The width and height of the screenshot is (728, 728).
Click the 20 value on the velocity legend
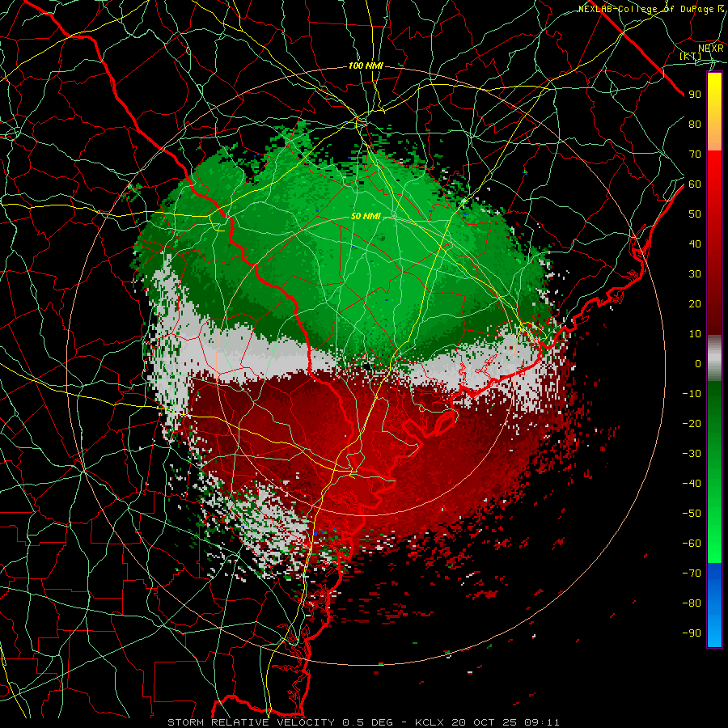pyautogui.click(x=695, y=304)
